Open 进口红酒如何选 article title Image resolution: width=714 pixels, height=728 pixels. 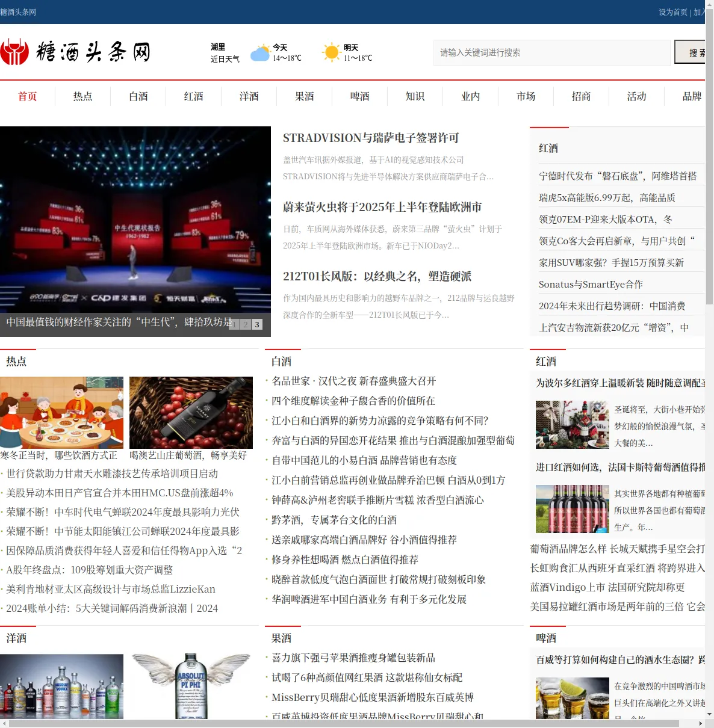click(620, 467)
